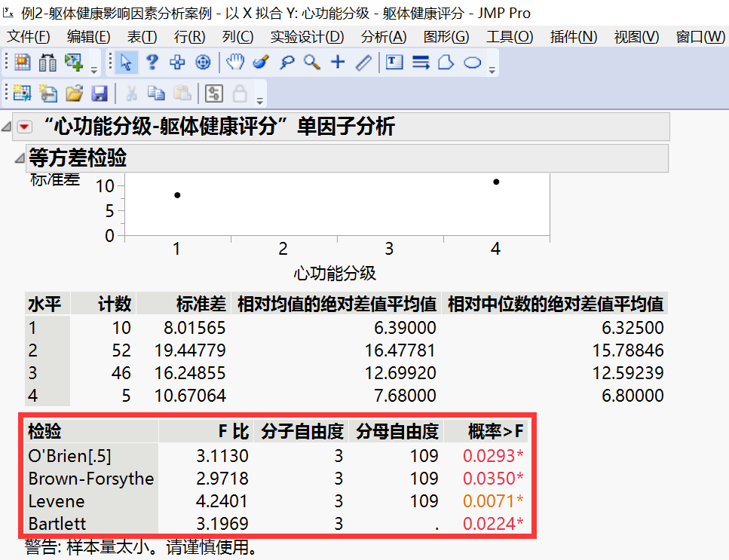Activate the Help question-mark tool
This screenshot has height=560, width=729.
[151, 64]
